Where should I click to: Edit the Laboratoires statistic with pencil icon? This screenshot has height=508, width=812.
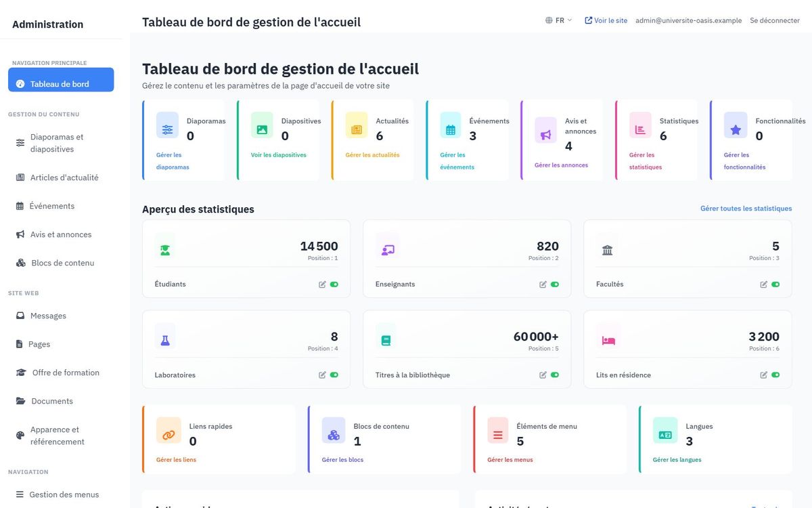(x=323, y=375)
